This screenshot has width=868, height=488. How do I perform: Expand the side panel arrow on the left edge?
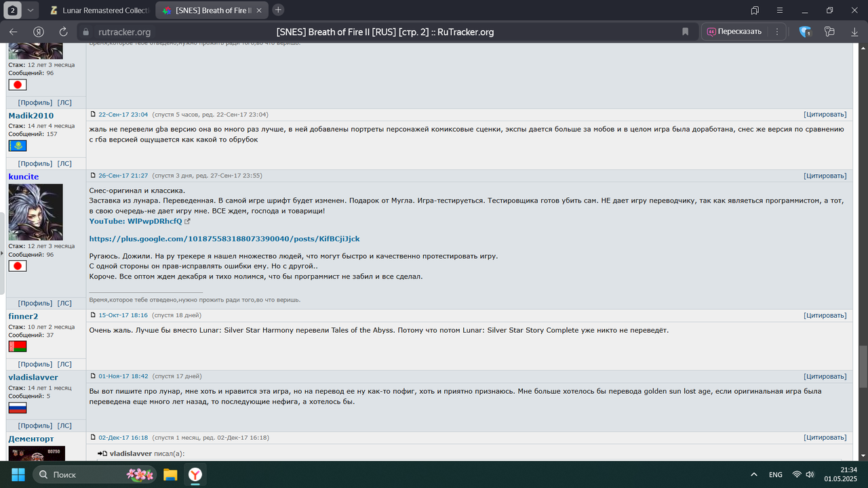point(2,253)
